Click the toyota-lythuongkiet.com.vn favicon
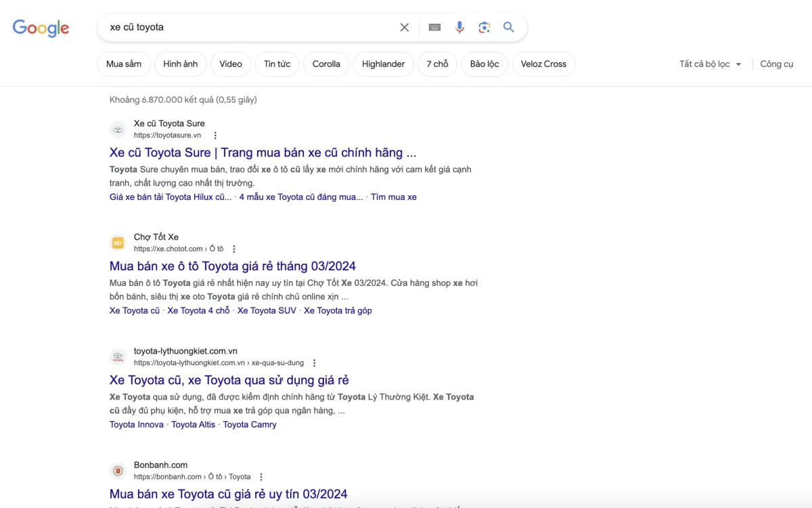Viewport: 812px width, 508px height. (x=118, y=357)
